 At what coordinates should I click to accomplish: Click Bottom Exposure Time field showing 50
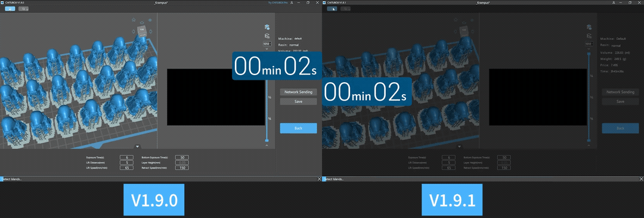point(181,157)
